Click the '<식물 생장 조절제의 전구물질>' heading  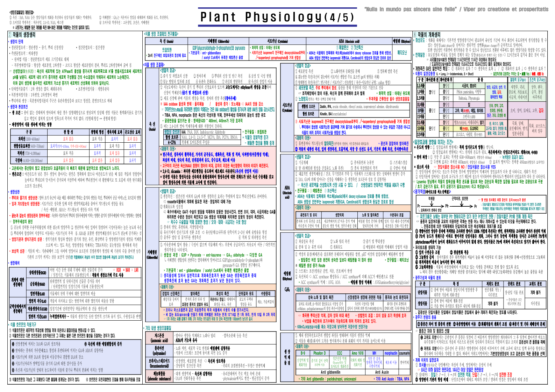pyautogui.click(x=161, y=34)
